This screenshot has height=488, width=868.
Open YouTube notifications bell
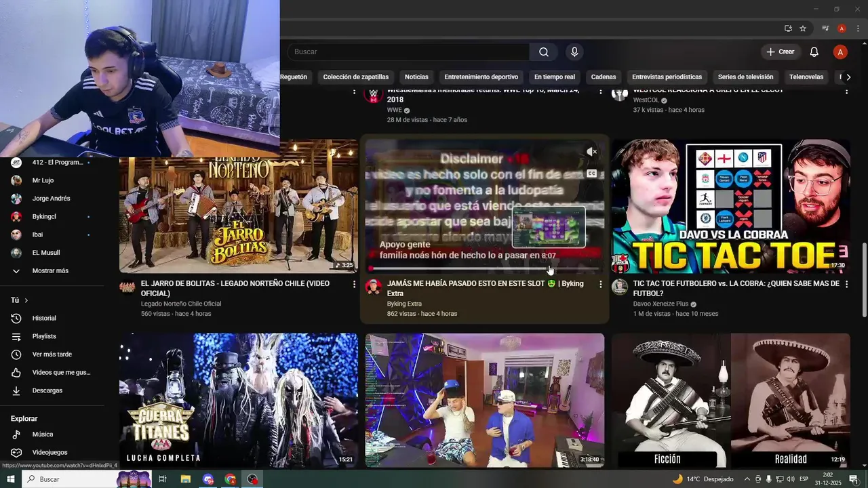pos(814,52)
